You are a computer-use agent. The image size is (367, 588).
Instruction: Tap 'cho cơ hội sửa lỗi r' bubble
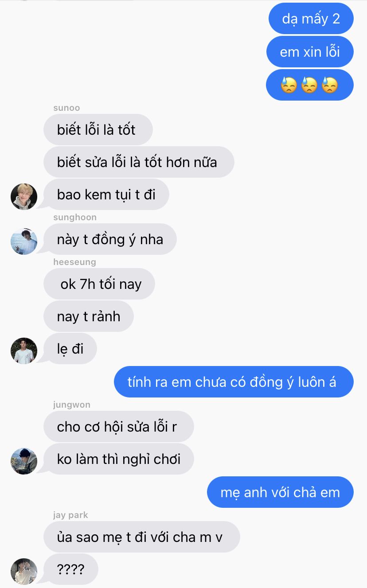click(x=119, y=426)
